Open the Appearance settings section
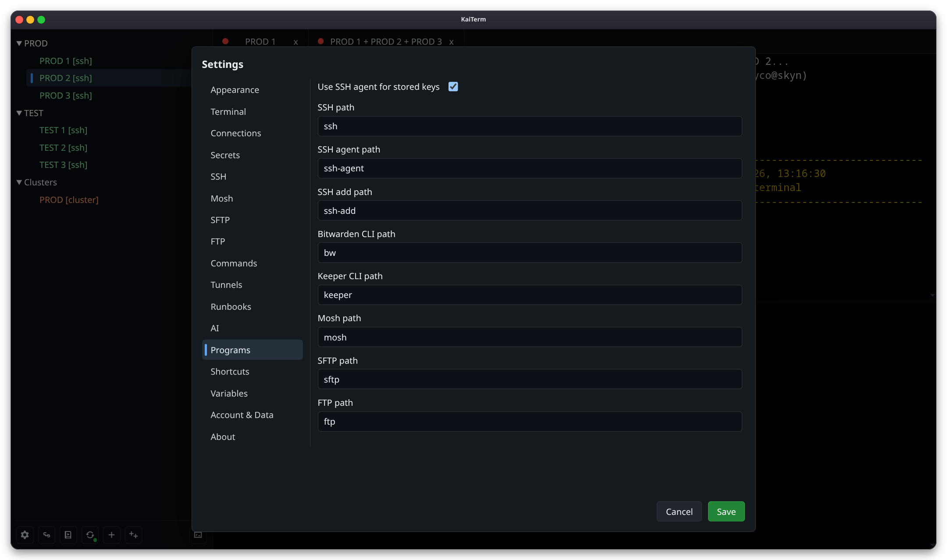Screen dimensions: 947x560 [x=253, y=90]
